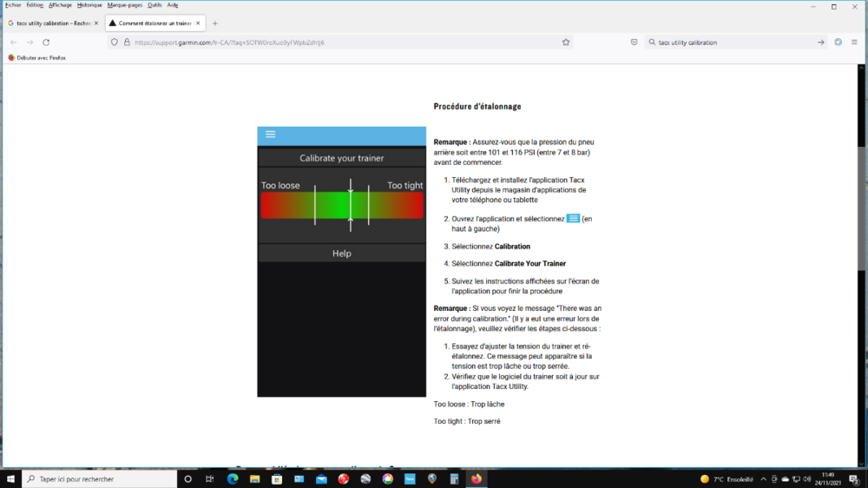Click the browser Back arrow button
868x488 pixels.
click(13, 42)
